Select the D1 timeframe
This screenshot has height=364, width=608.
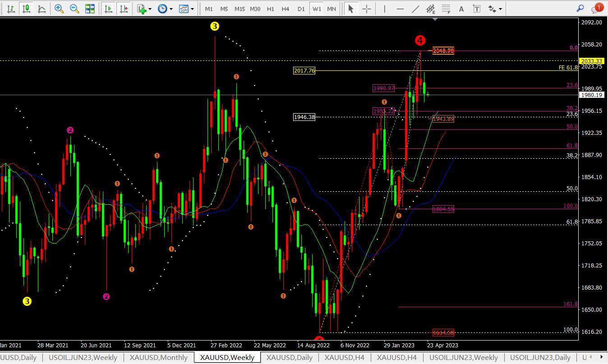coord(301,9)
